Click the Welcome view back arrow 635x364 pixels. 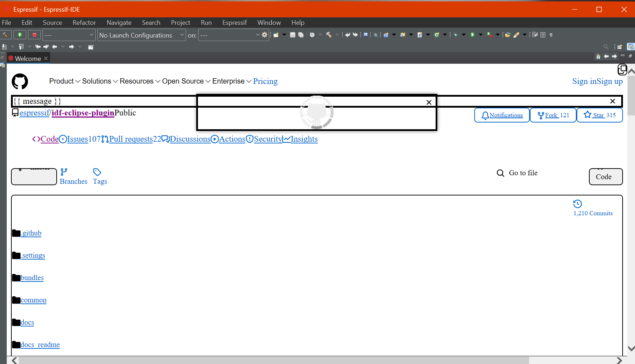click(606, 56)
